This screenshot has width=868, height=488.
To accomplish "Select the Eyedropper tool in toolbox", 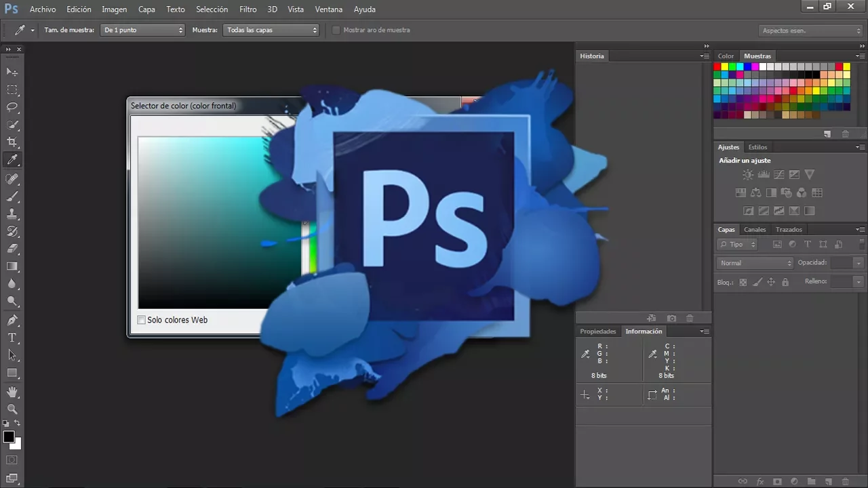I will coord(12,161).
